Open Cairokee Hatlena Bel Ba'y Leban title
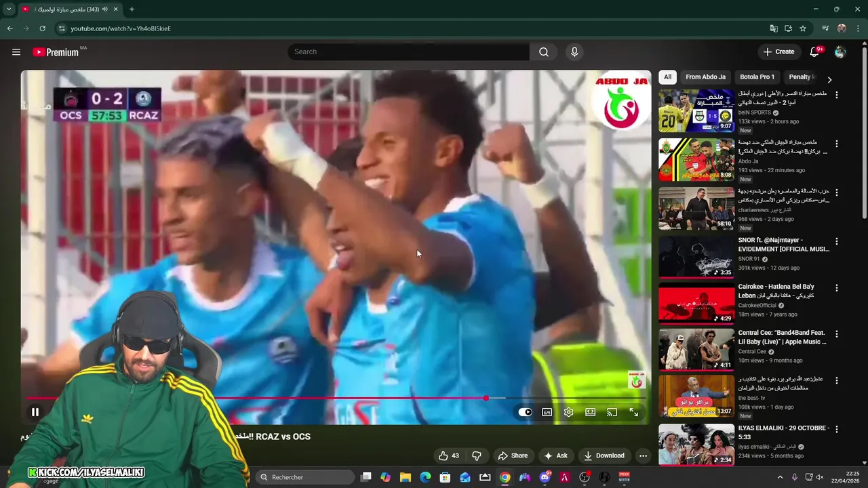 pos(777,291)
